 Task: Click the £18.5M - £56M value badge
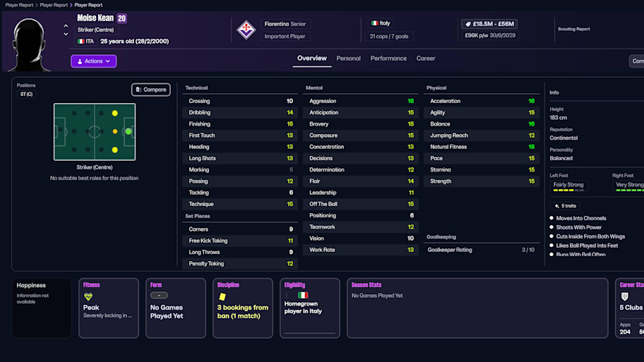(x=489, y=24)
